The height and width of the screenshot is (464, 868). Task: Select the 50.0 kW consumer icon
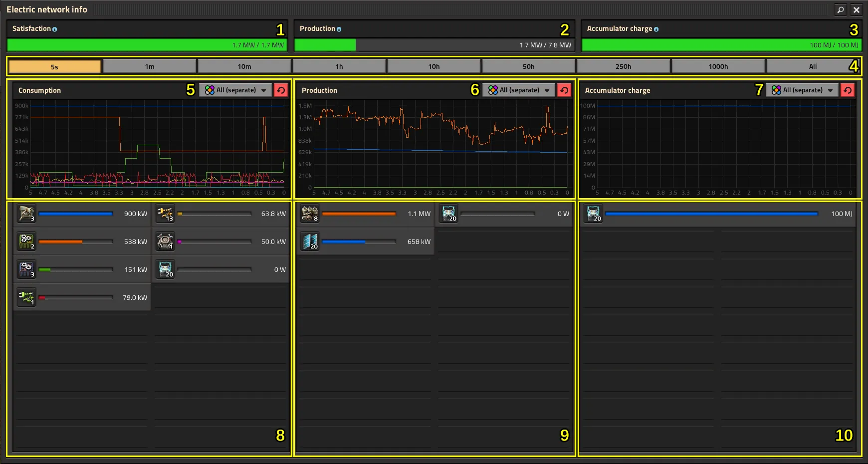[x=165, y=241]
